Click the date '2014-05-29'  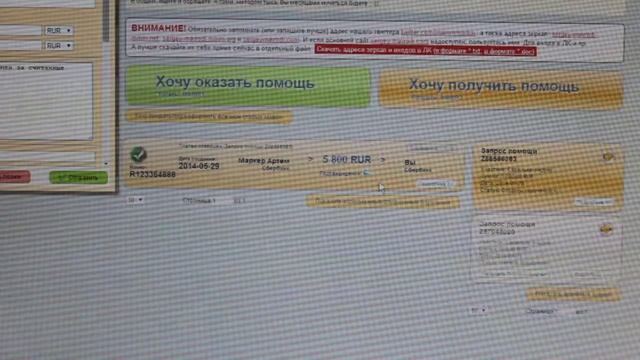click(x=199, y=166)
